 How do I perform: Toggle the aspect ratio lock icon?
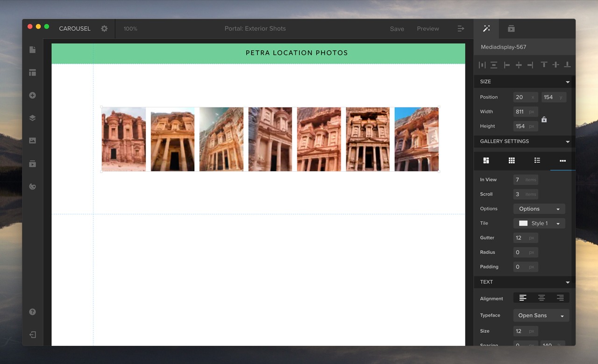[544, 119]
